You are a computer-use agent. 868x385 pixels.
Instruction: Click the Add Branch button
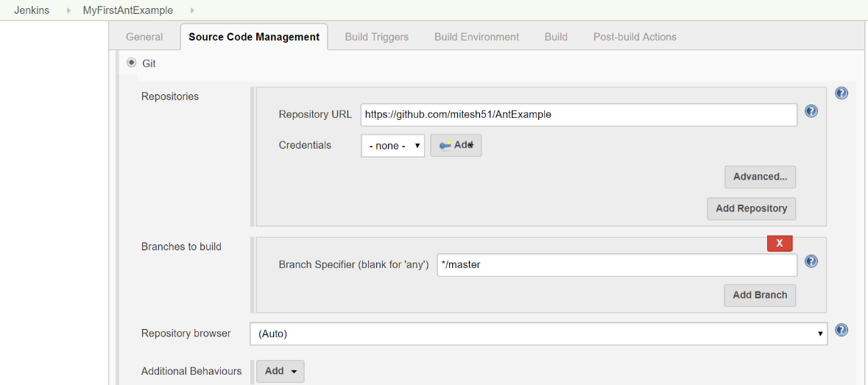pos(760,295)
